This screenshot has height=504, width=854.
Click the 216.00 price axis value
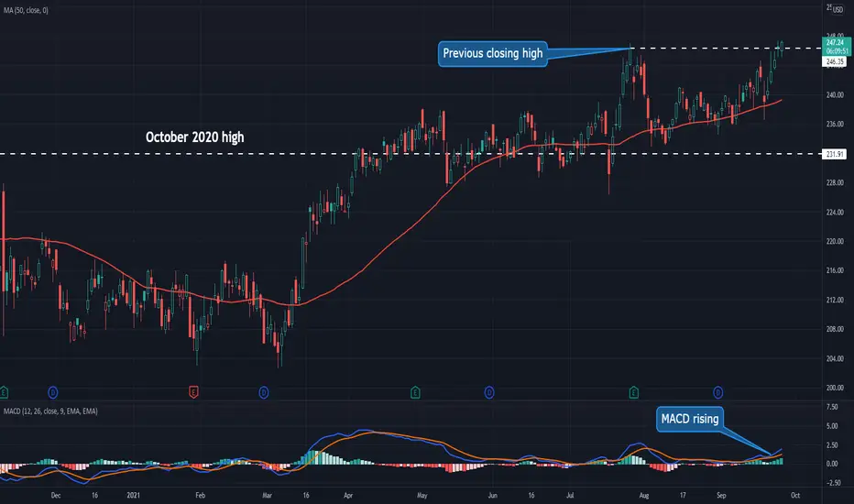coord(835,271)
